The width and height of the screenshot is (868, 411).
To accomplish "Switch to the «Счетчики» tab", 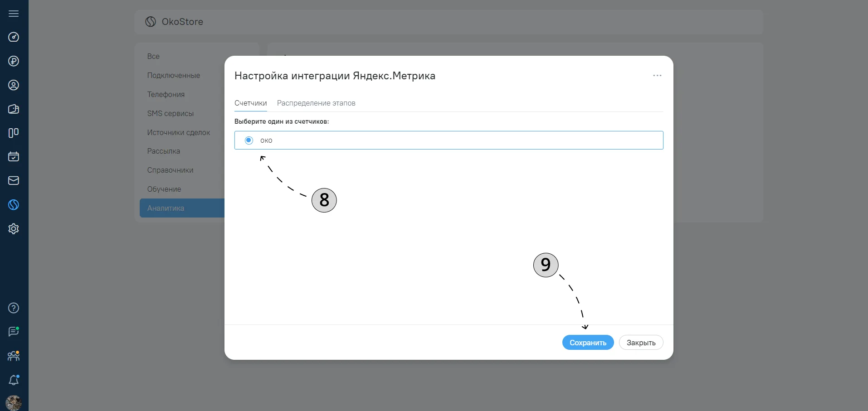I will (x=251, y=103).
